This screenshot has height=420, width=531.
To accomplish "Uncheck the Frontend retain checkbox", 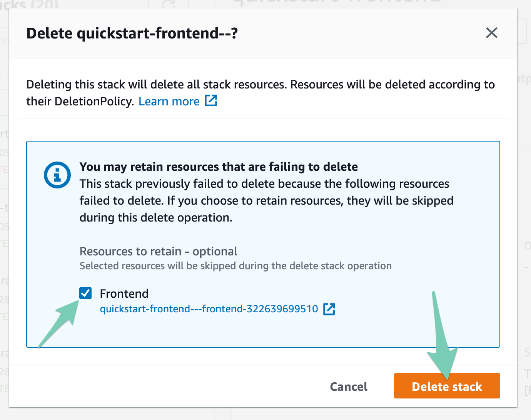I will (x=85, y=293).
